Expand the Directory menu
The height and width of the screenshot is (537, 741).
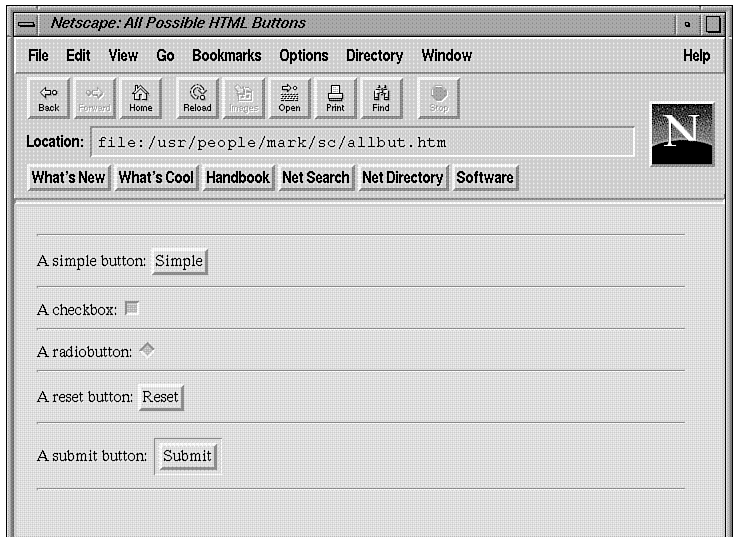point(374,56)
